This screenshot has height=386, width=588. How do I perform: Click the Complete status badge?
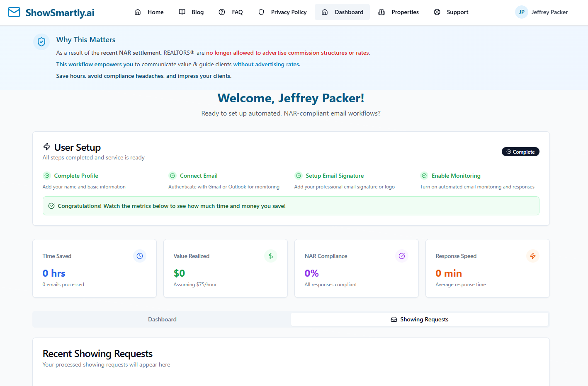[x=520, y=152]
